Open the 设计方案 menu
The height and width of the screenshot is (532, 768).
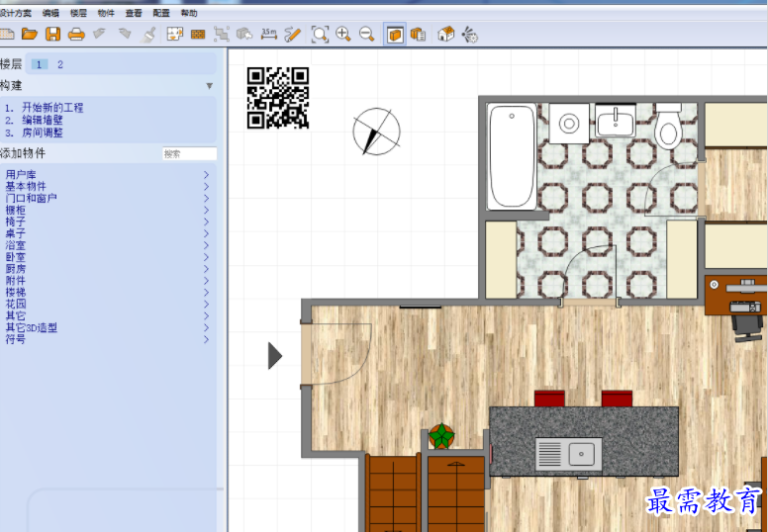point(16,13)
